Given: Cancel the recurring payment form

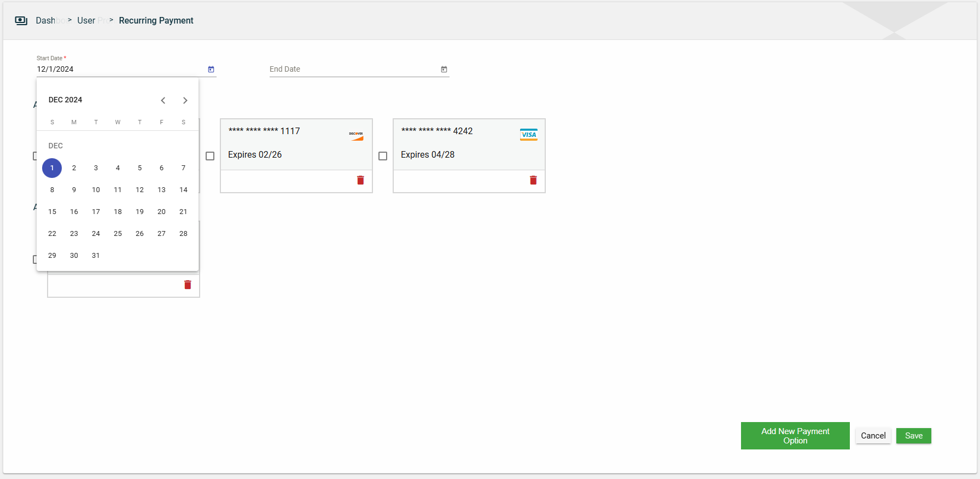Looking at the screenshot, I should point(873,436).
